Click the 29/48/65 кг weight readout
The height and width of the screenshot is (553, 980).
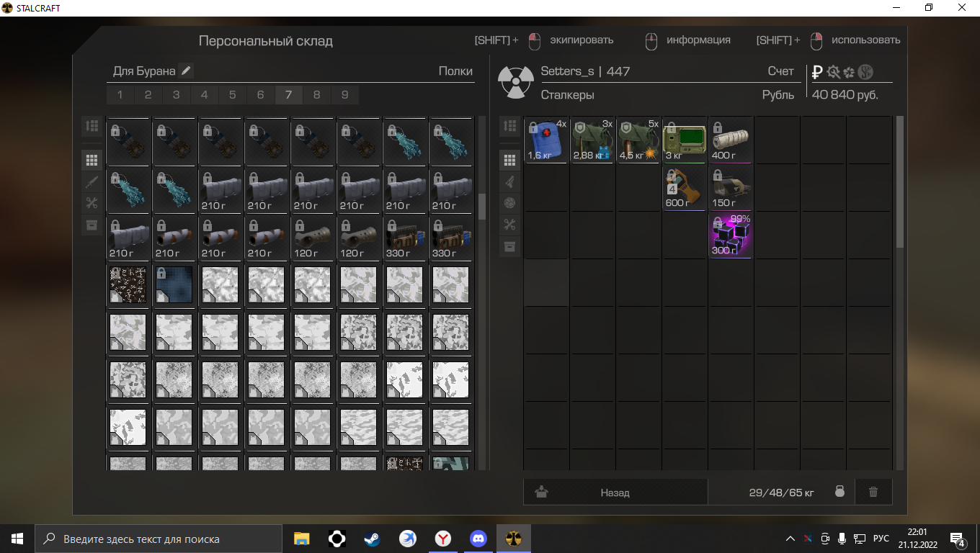[x=781, y=493]
